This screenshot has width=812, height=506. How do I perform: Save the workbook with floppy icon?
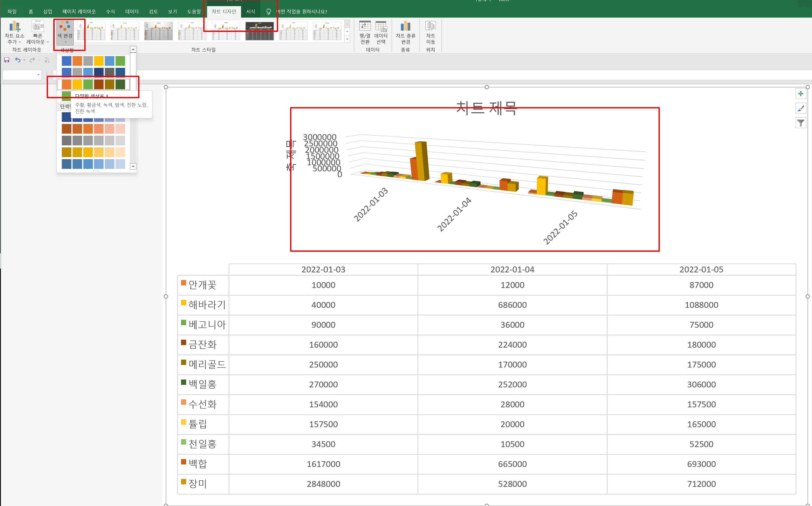click(7, 60)
